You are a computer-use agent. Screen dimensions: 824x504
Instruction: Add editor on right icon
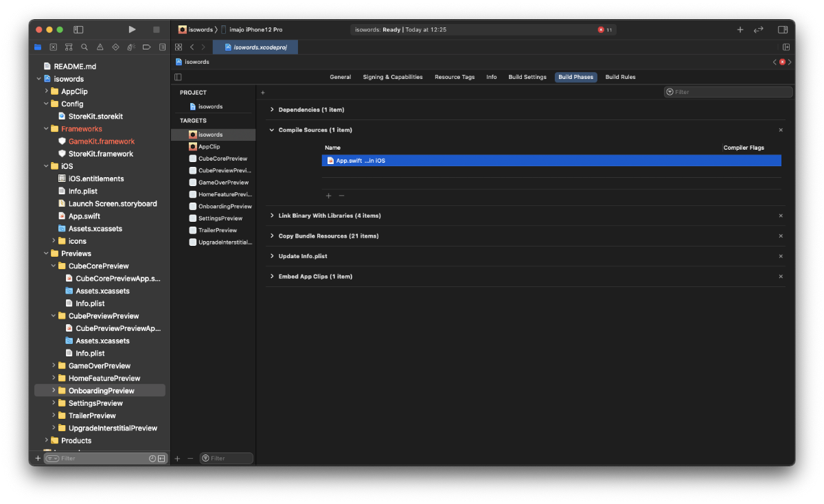pyautogui.click(x=786, y=47)
